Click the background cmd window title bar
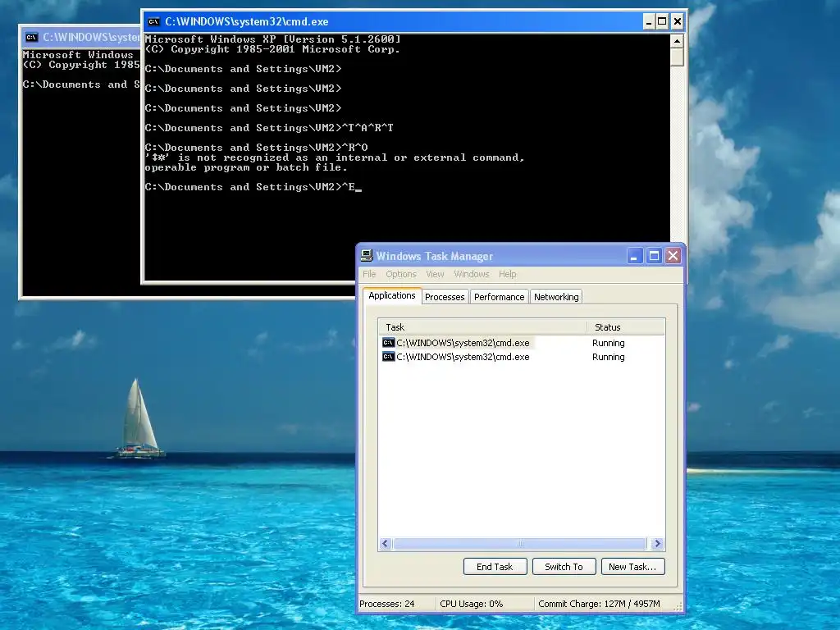Viewport: 840px width, 630px height. [80, 37]
